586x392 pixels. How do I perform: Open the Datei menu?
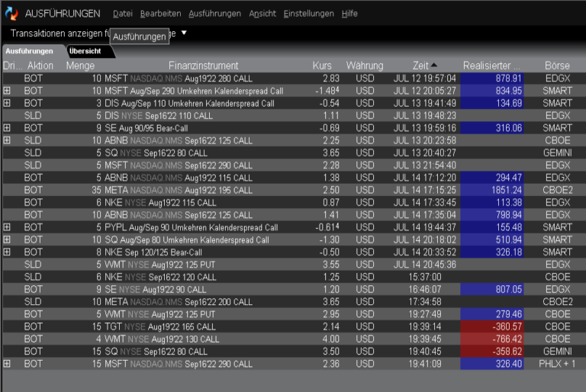click(122, 14)
